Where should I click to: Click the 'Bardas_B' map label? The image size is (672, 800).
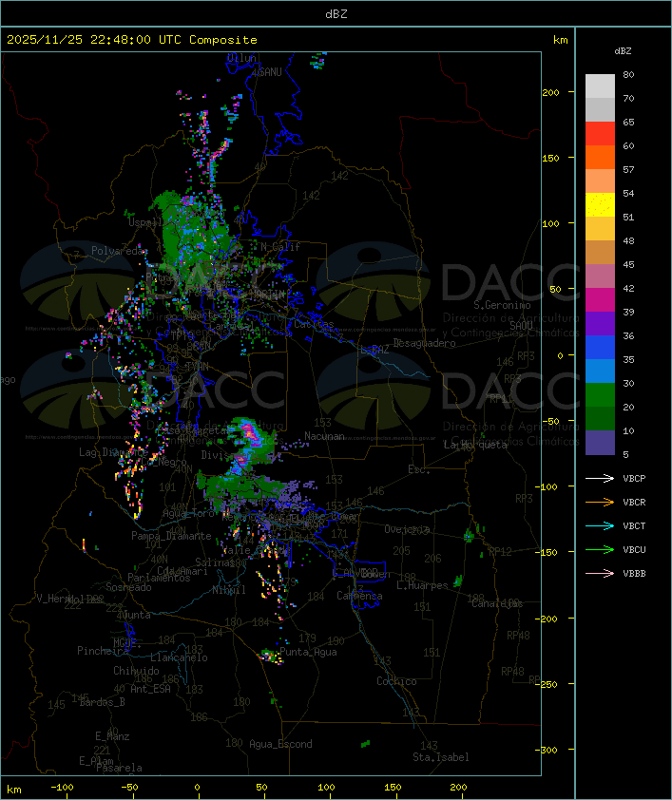click(102, 702)
